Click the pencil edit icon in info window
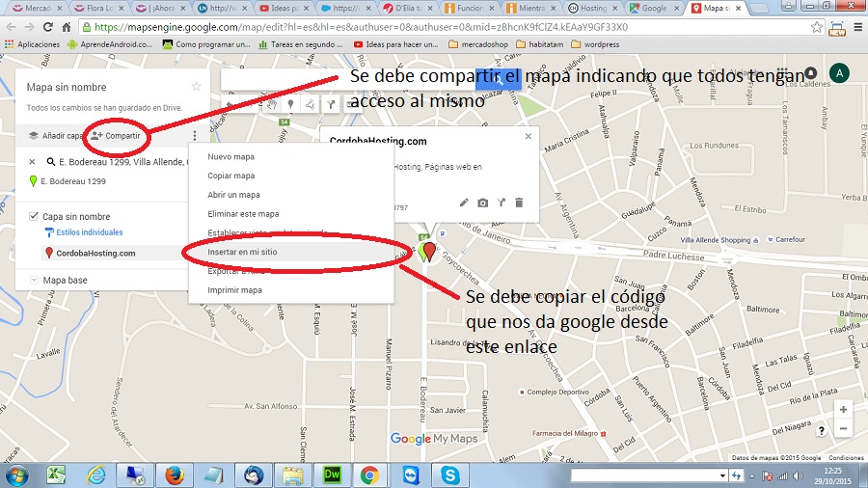The height and width of the screenshot is (488, 868). tap(464, 203)
